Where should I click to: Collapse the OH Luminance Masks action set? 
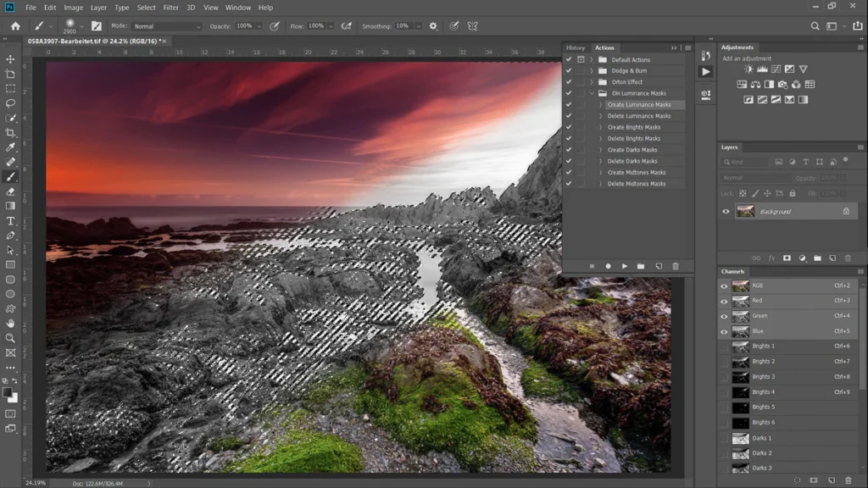pyautogui.click(x=592, y=93)
